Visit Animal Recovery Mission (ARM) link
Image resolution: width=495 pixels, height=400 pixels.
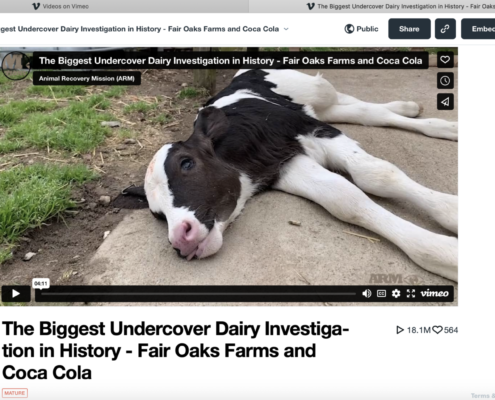point(87,79)
